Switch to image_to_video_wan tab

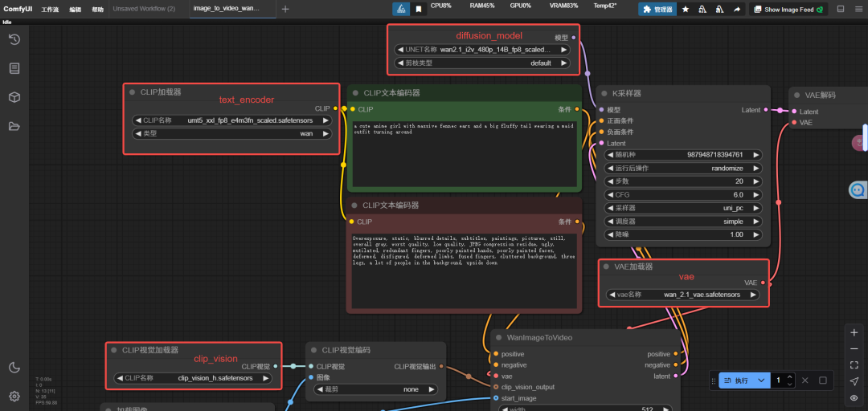click(227, 9)
